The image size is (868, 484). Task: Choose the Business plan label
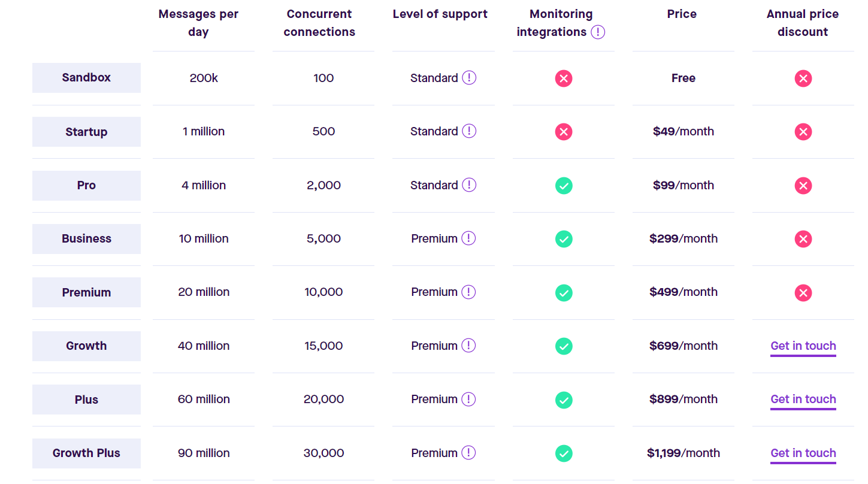[x=86, y=239]
